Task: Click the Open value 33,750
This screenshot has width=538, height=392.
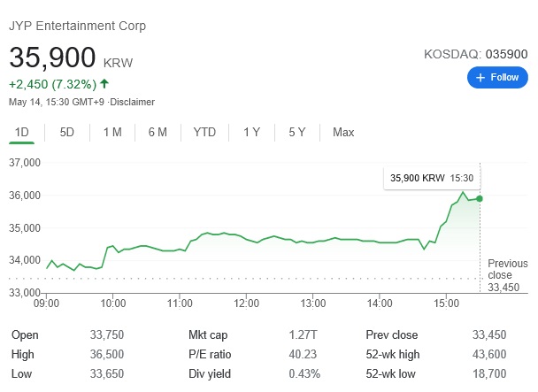Action: coord(107,334)
